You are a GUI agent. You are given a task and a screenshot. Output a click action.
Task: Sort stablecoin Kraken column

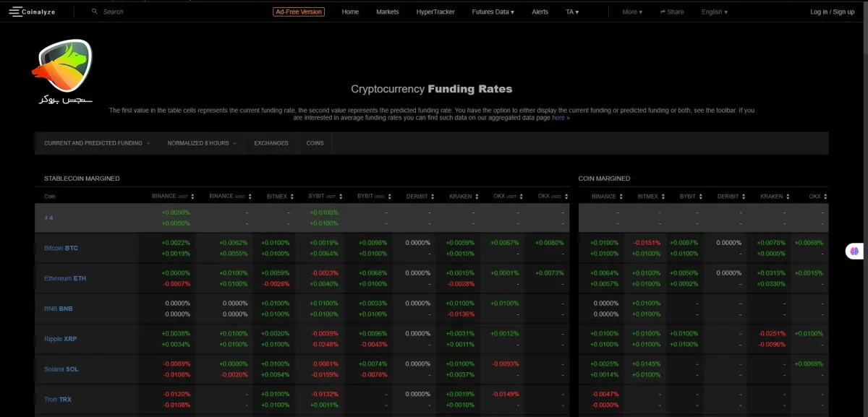pos(464,196)
